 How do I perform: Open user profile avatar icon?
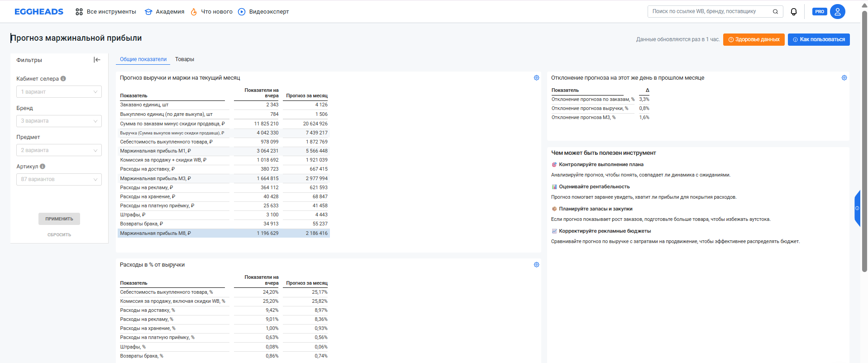pos(837,12)
